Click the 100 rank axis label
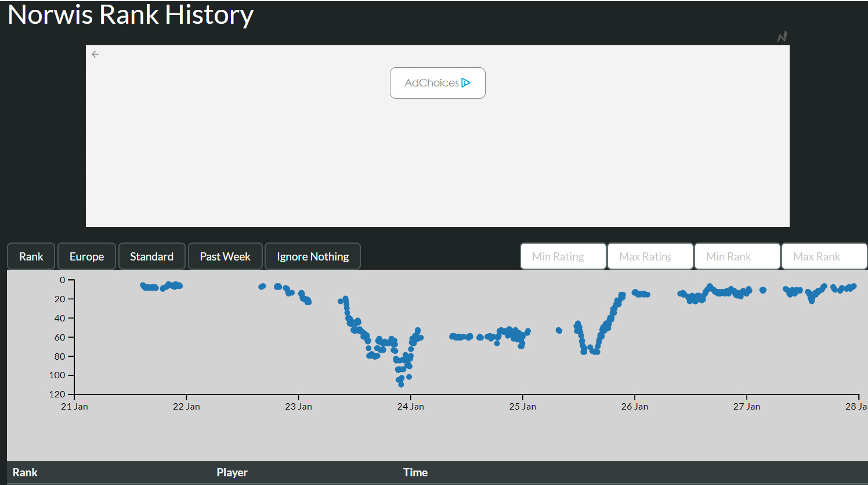Image resolution: width=868 pixels, height=485 pixels. [x=57, y=375]
